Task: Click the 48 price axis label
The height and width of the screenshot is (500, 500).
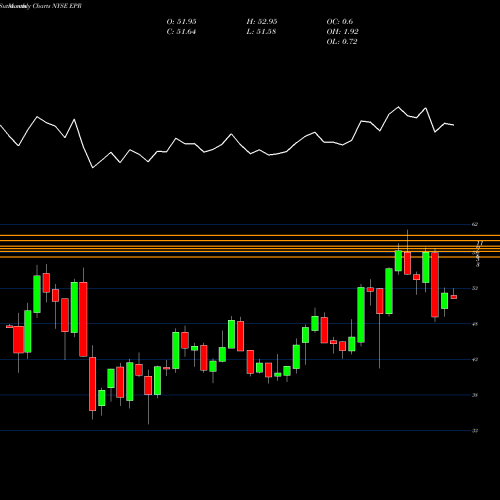Action: tap(475, 324)
